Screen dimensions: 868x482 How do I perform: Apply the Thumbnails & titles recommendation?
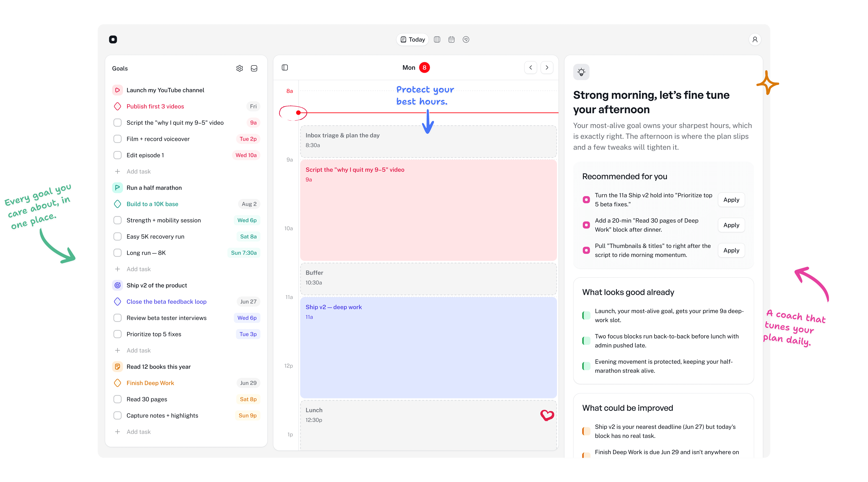731,250
